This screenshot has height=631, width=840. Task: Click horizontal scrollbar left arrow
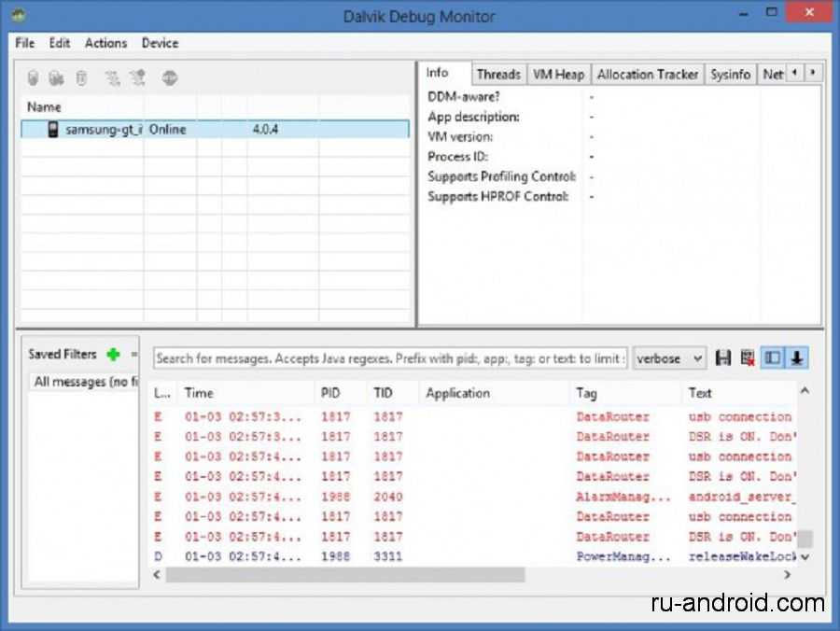pos(157,575)
